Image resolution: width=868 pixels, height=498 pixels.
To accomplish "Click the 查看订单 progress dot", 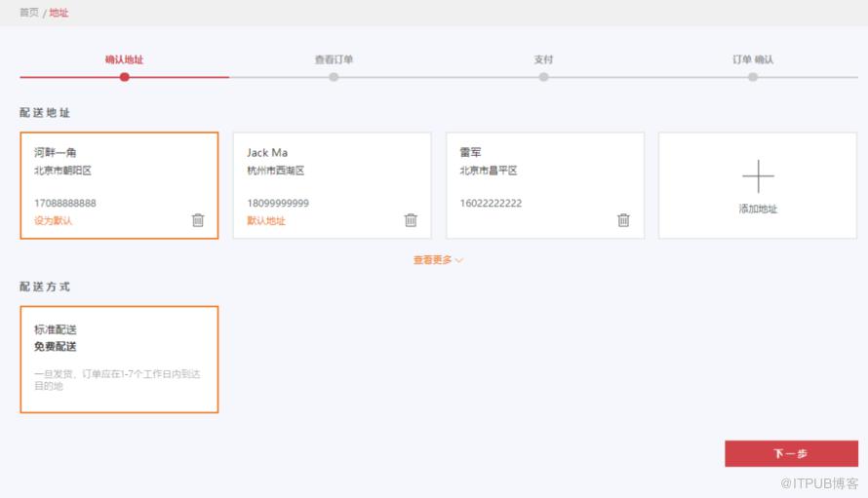I will tap(334, 77).
